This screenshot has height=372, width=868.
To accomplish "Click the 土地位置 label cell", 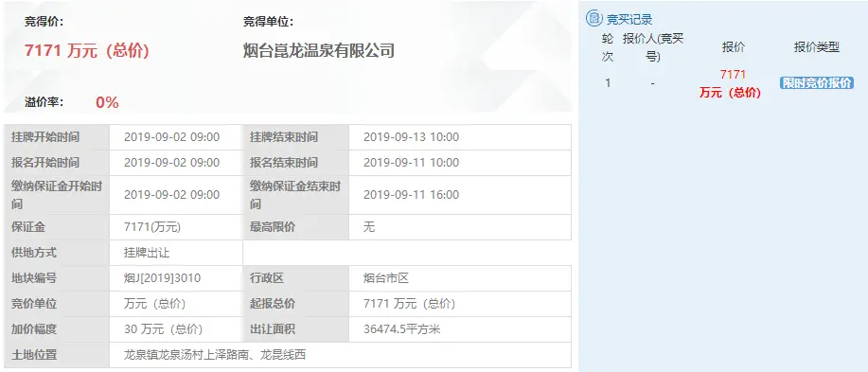I will (57, 355).
